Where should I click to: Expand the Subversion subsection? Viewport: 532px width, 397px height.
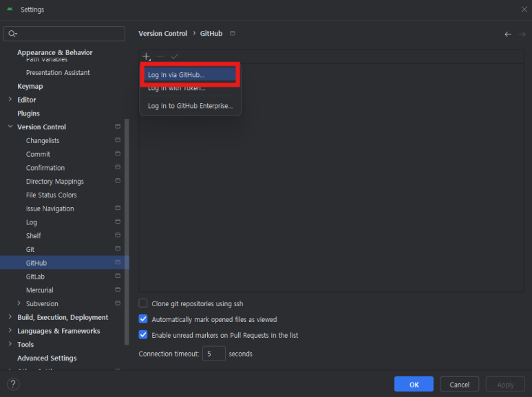pyautogui.click(x=19, y=303)
